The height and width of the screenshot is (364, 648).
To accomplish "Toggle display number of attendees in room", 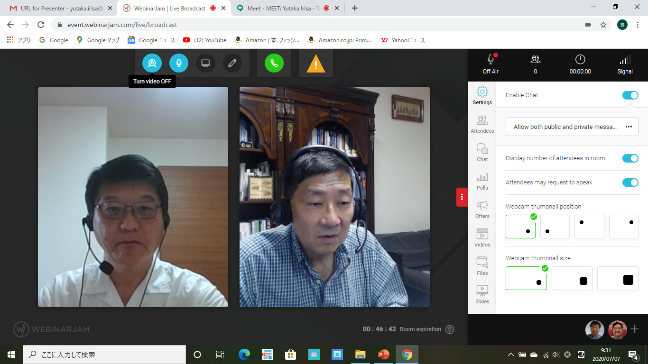I will click(630, 158).
